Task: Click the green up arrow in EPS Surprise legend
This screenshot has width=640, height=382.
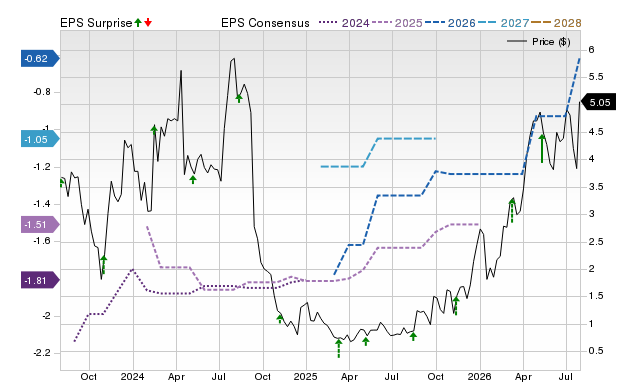Action: (138, 23)
